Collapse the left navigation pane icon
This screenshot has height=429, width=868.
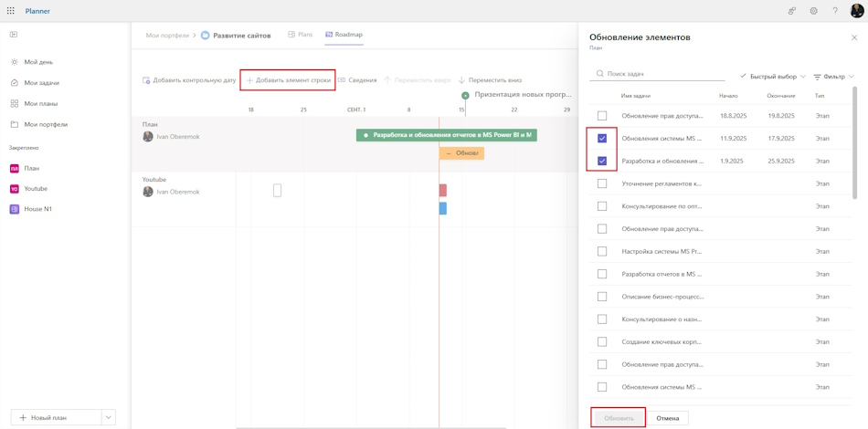point(14,35)
